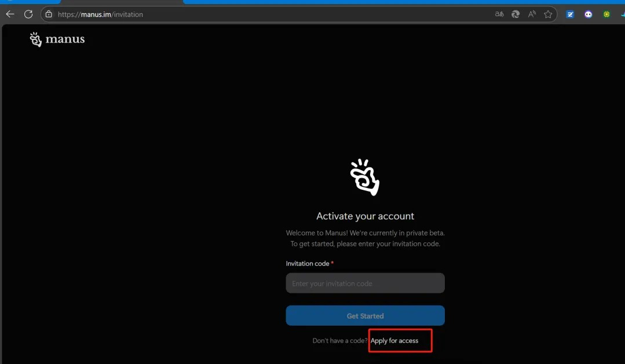This screenshot has height=364, width=625.
Task: Click the large Manus hand logo
Action: coord(365,177)
